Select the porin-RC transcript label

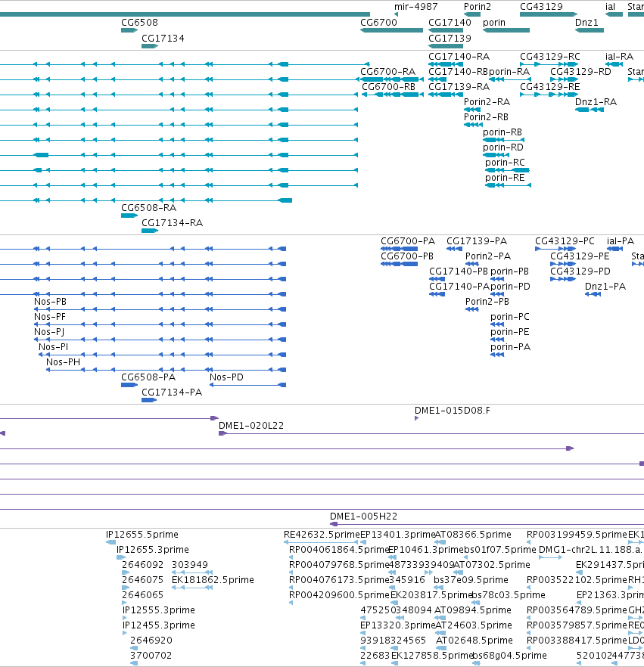(505, 163)
